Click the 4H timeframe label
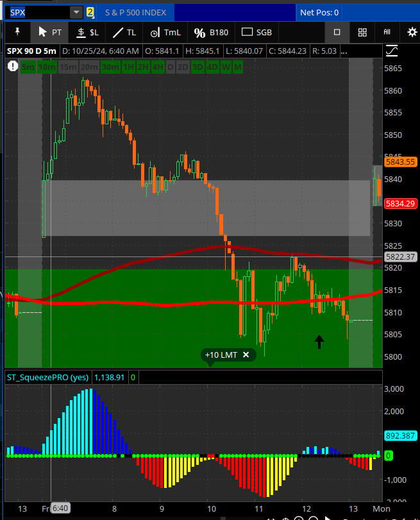Image resolution: width=420 pixels, height=520 pixels. click(x=158, y=67)
